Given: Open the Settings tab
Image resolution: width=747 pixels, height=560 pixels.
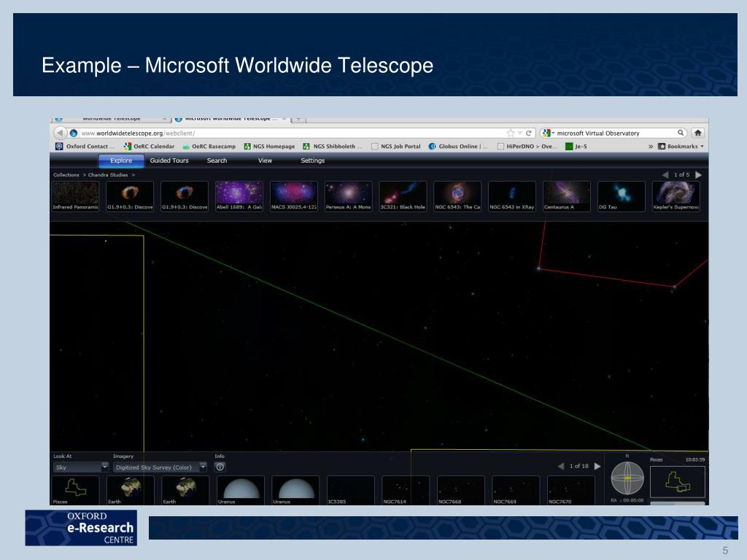Looking at the screenshot, I should point(312,160).
